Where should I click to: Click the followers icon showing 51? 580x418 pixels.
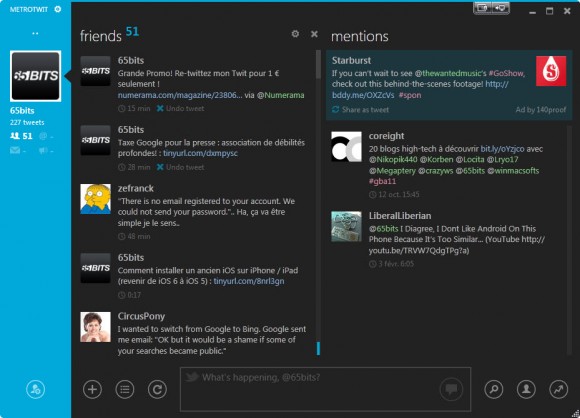[x=21, y=136]
